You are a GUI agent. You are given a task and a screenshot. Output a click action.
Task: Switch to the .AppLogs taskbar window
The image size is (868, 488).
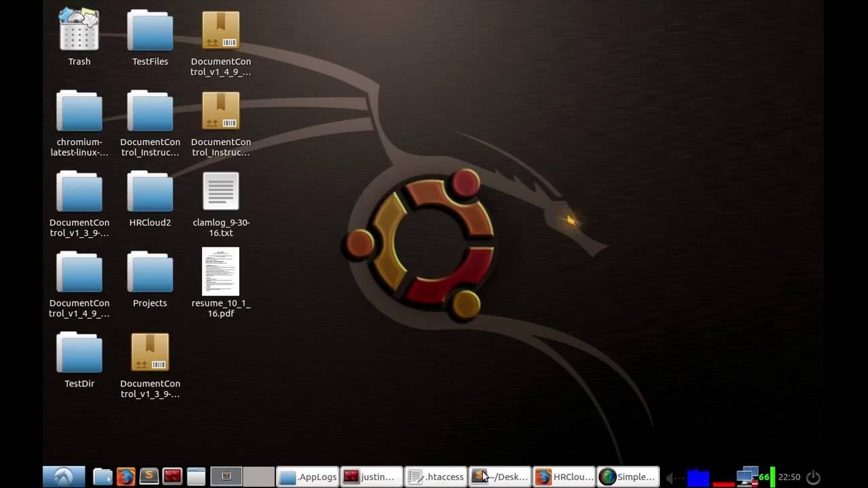(x=307, y=477)
